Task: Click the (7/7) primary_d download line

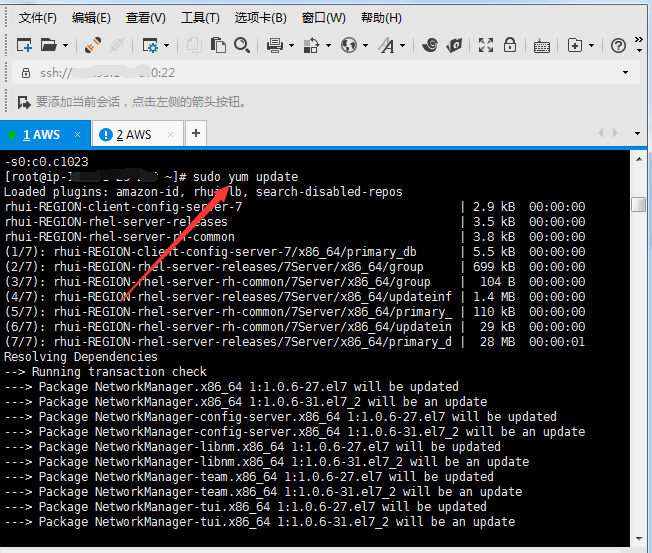Action: (294, 342)
